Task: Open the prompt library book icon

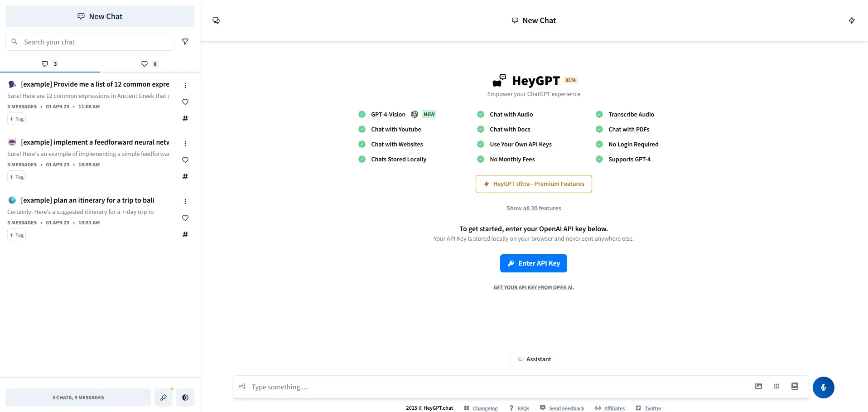Action: [x=794, y=386]
